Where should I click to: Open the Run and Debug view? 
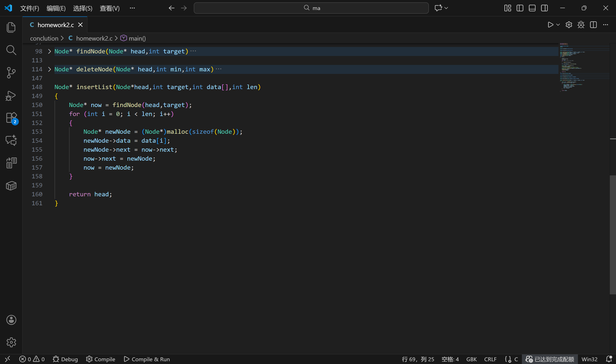click(x=11, y=96)
